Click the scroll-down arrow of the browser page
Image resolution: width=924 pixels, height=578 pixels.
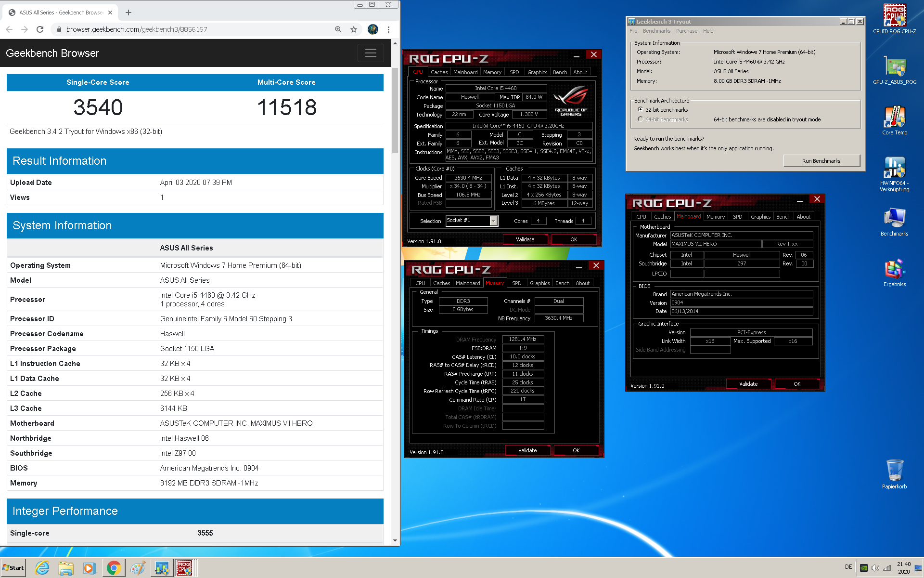click(395, 540)
